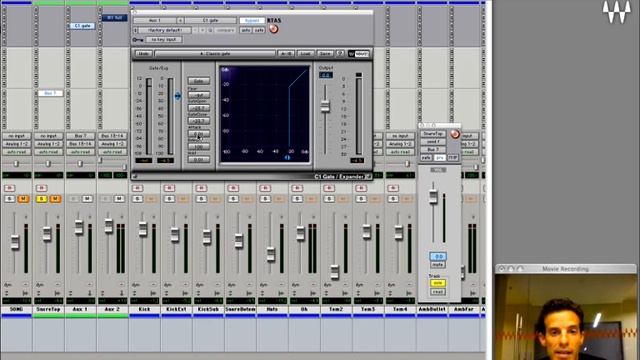640x360 pixels.
Task: Click the C1 Output fader handle
Action: (x=325, y=106)
